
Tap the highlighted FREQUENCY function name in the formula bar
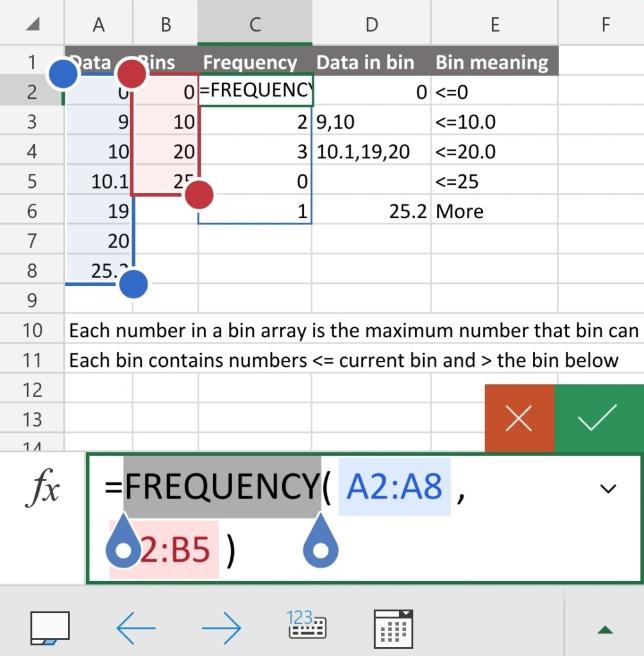point(221,487)
